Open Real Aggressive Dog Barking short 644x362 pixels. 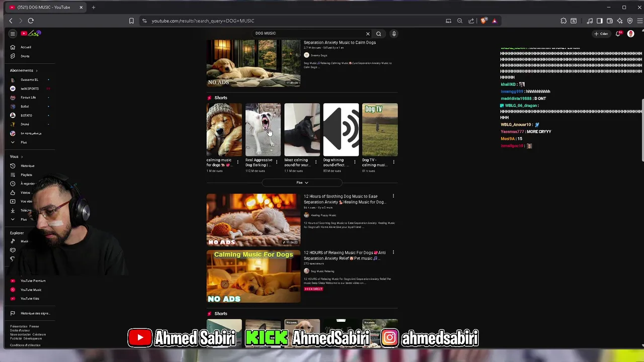tap(263, 130)
